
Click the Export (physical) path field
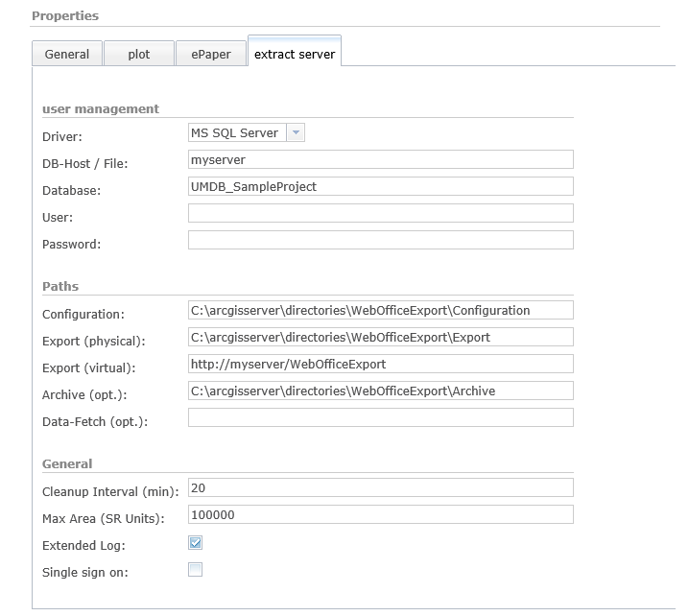tap(380, 337)
